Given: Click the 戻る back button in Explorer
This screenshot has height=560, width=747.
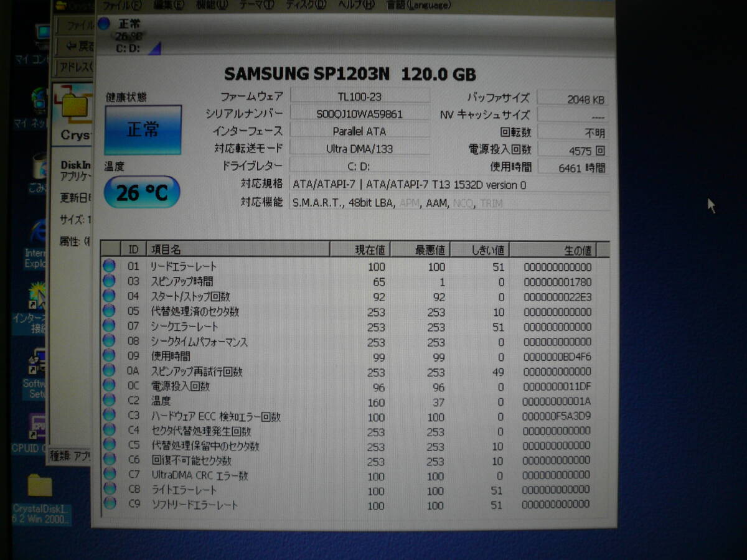Looking at the screenshot, I should coord(80,45).
